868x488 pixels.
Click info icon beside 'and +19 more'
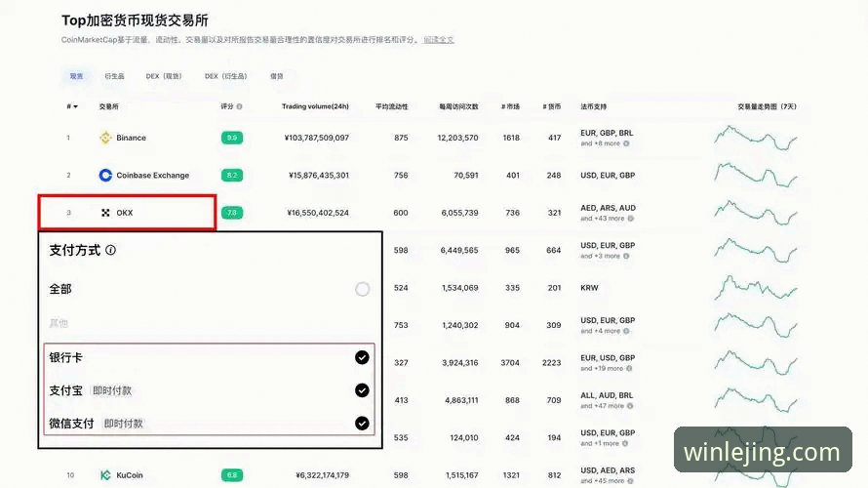[629, 368]
